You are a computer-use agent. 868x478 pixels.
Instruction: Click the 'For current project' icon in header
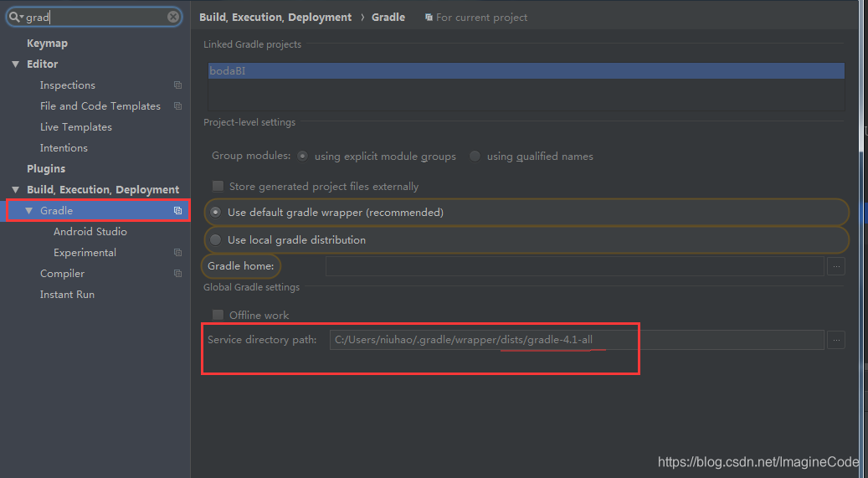point(429,18)
